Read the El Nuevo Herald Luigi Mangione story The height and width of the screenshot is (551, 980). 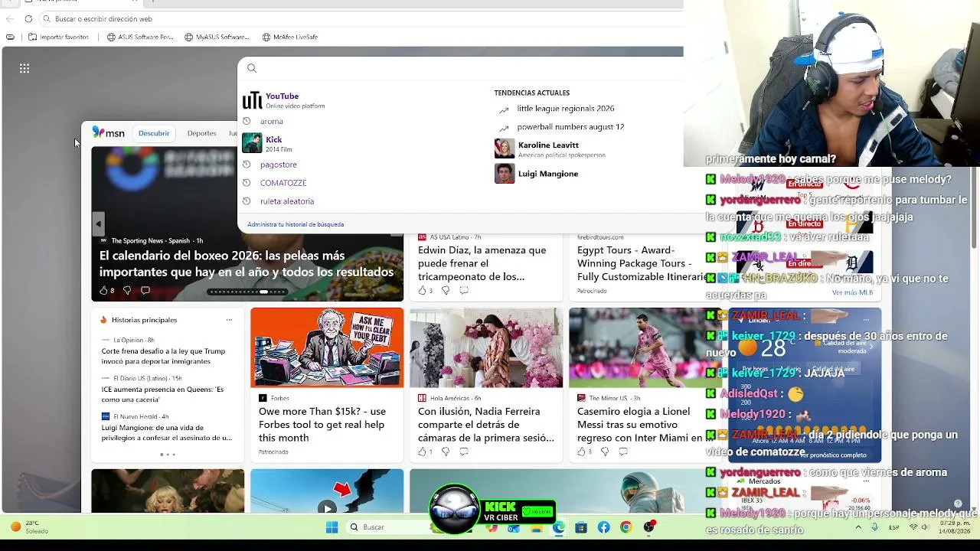pos(166,433)
